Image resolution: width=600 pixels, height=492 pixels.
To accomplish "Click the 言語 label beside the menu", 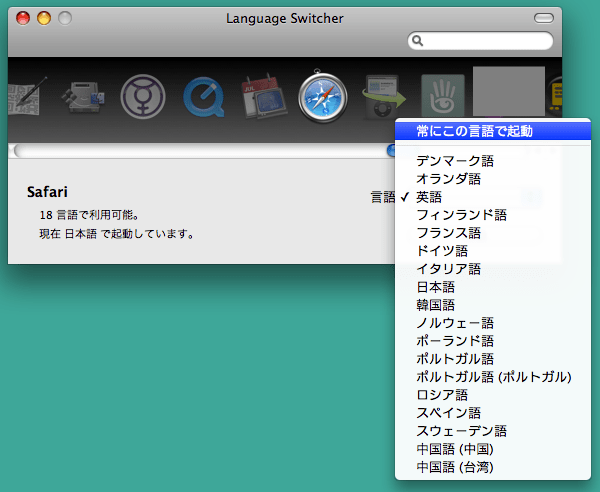I will (382, 197).
